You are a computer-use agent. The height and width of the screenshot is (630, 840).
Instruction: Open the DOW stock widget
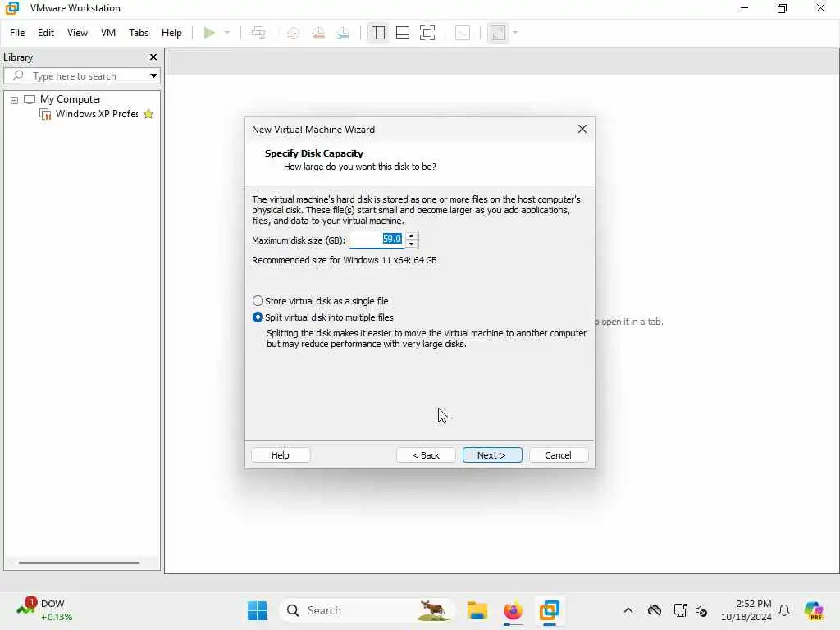point(44,610)
